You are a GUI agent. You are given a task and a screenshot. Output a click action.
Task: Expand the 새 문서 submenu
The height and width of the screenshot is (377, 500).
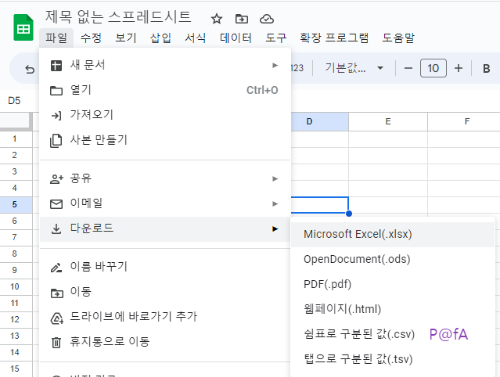tap(165, 65)
